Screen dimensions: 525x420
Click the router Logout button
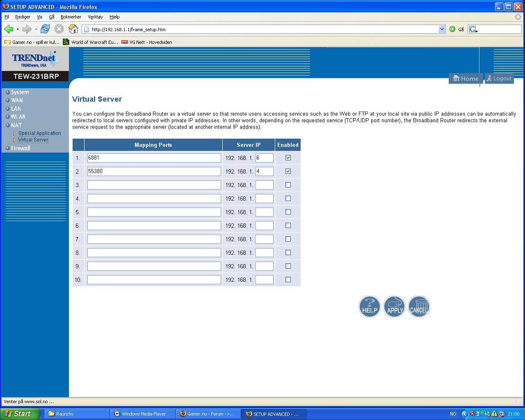(499, 78)
